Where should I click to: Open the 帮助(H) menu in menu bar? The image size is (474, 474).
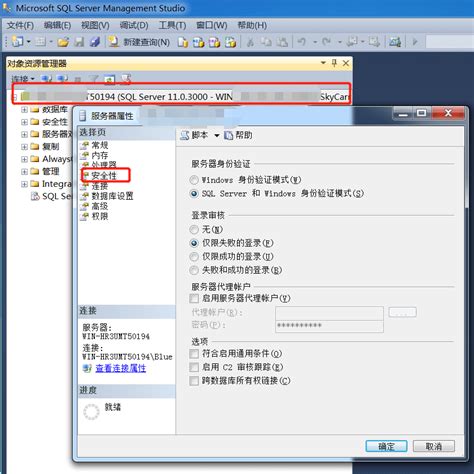(252, 25)
